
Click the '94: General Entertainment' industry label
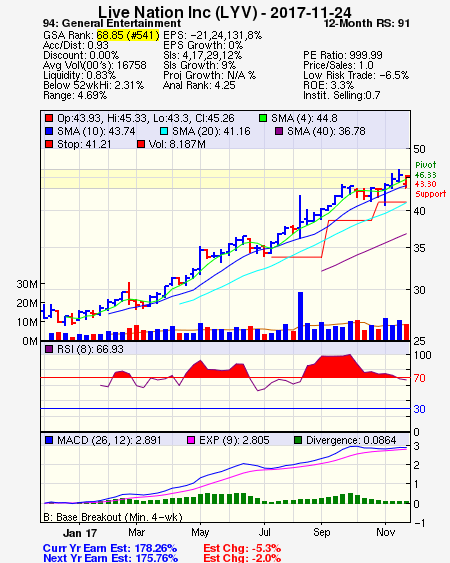click(x=112, y=23)
